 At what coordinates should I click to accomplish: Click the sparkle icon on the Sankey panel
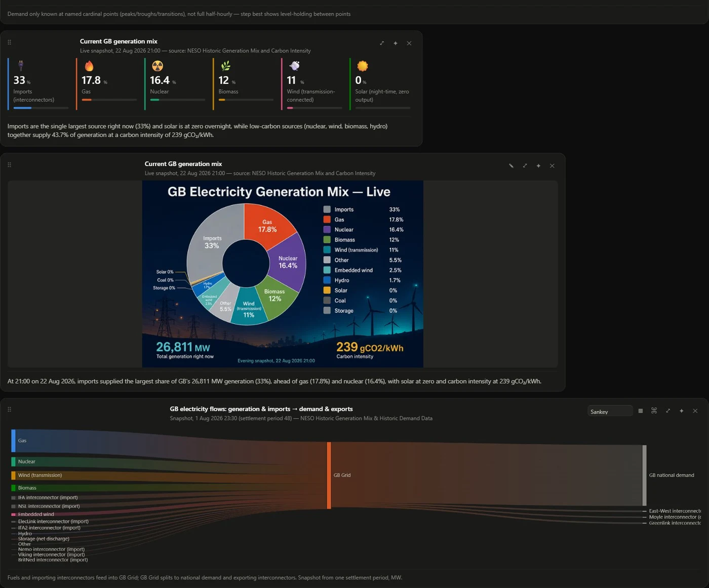(682, 411)
